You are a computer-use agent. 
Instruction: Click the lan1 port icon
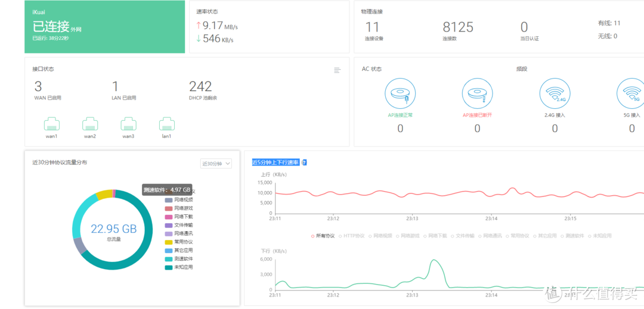pos(166,124)
